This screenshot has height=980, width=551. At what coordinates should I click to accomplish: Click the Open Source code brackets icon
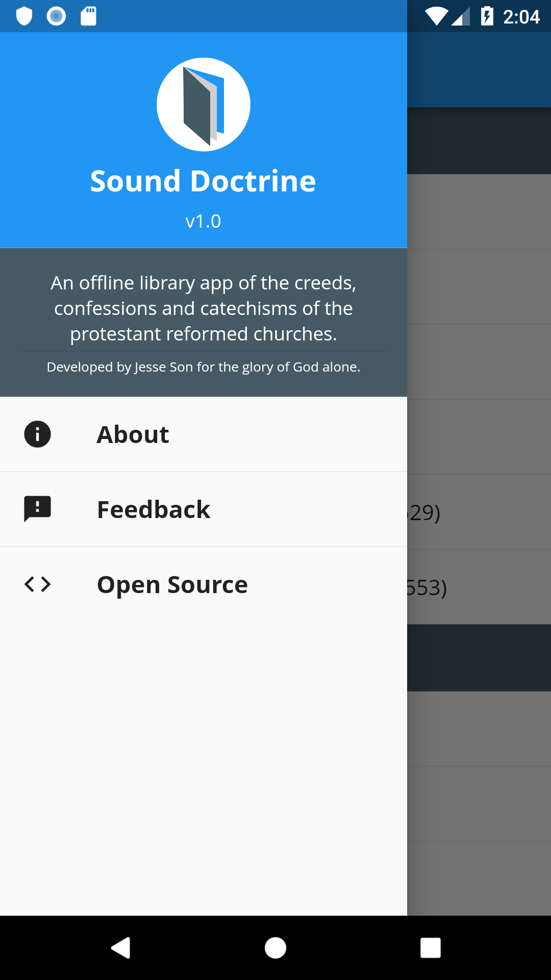click(37, 584)
